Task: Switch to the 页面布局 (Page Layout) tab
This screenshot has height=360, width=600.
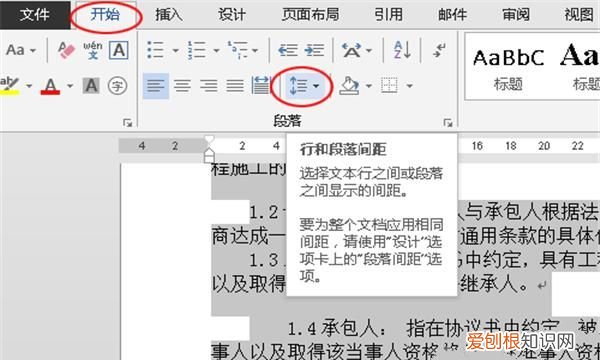Action: pos(310,15)
